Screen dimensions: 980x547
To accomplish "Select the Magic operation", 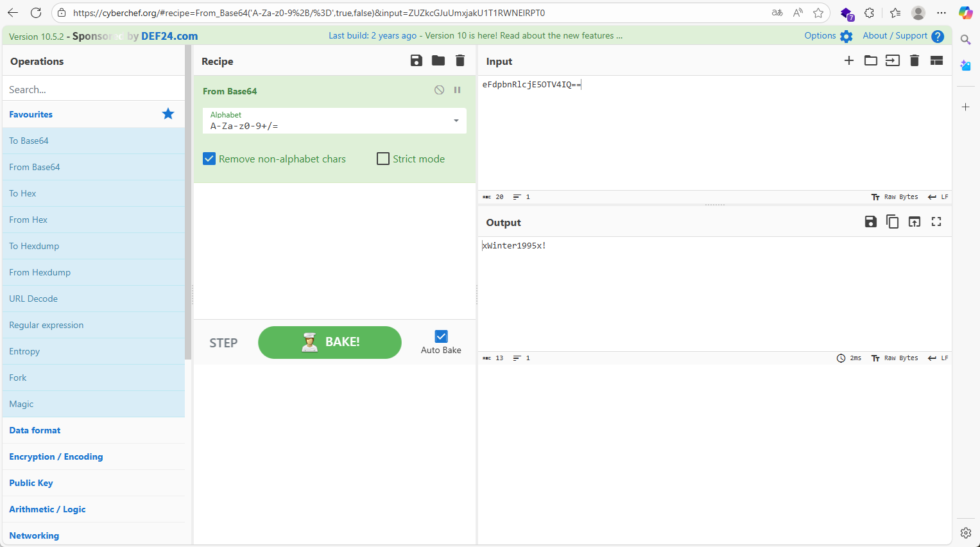I will (x=94, y=404).
